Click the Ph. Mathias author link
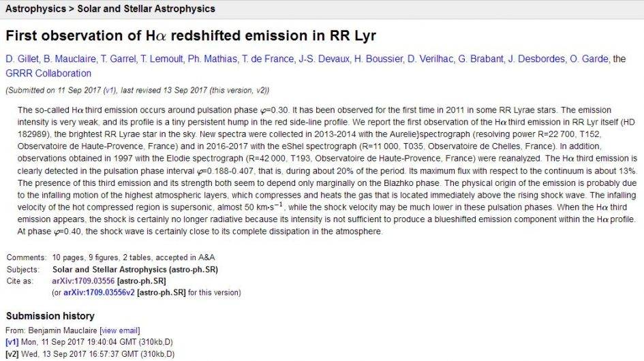Screen dimensions: 644x361 [x=213, y=59]
